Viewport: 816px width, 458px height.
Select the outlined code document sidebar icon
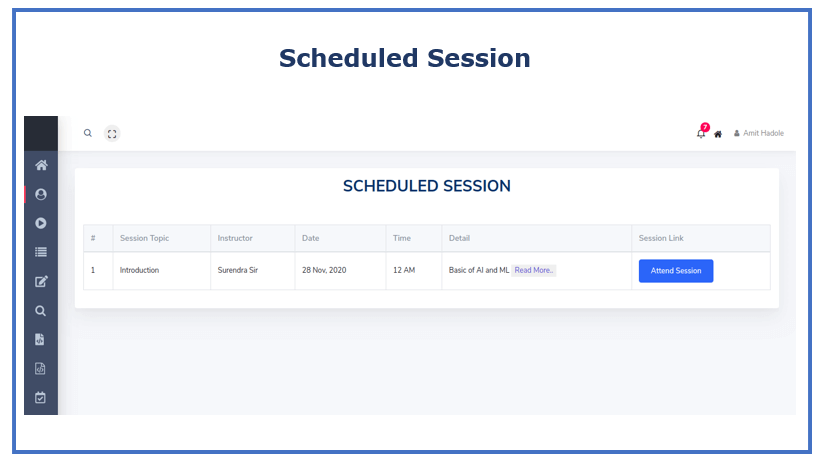coord(40,368)
